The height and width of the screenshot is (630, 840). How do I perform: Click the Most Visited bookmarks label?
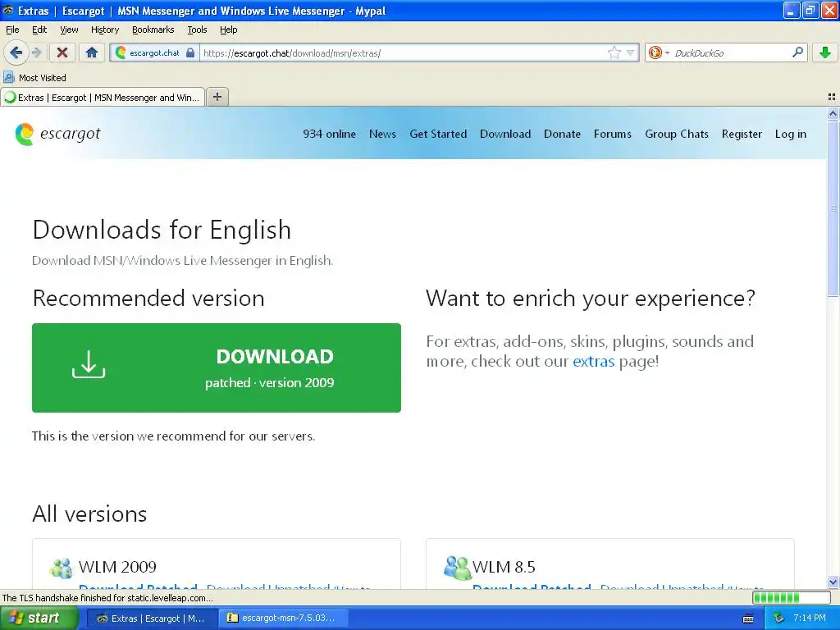coord(43,78)
